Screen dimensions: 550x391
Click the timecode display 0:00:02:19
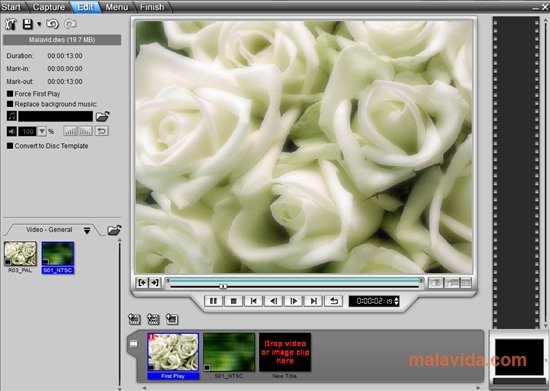[x=374, y=301]
